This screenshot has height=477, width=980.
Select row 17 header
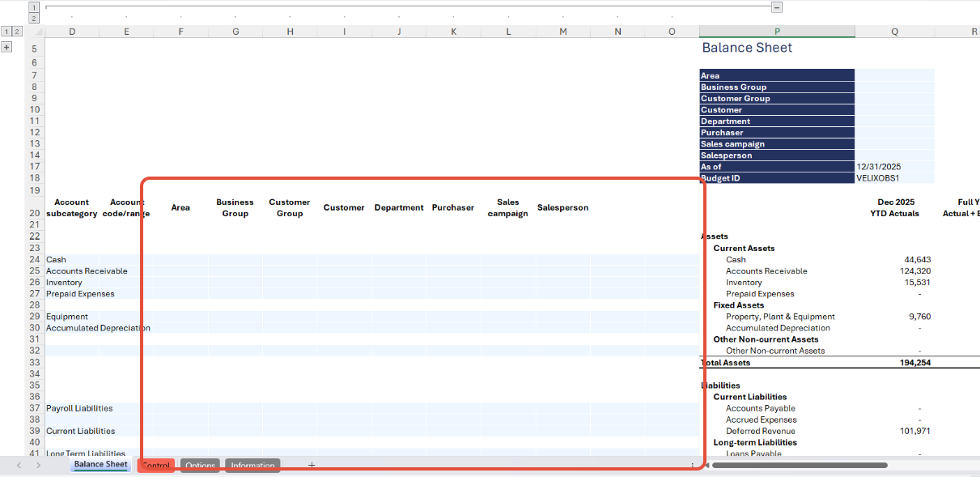[x=35, y=166]
